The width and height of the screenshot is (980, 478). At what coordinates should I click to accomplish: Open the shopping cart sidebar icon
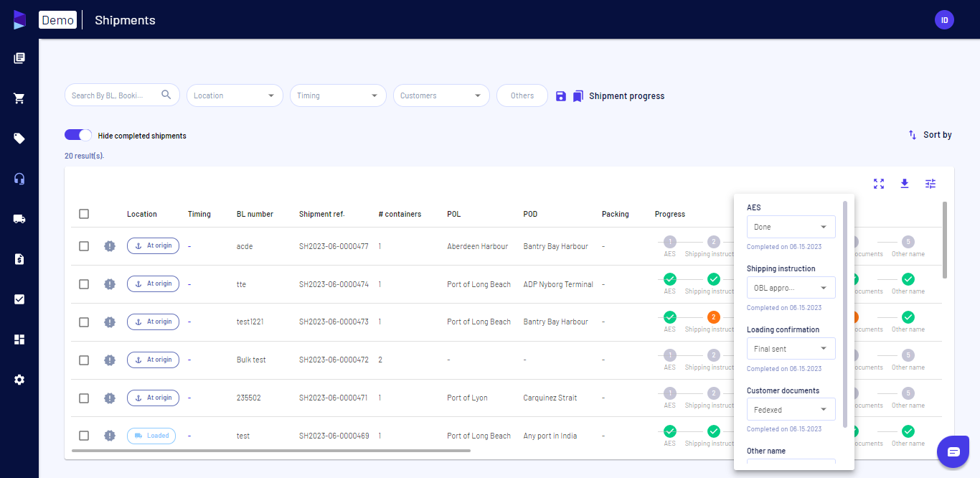click(x=19, y=98)
